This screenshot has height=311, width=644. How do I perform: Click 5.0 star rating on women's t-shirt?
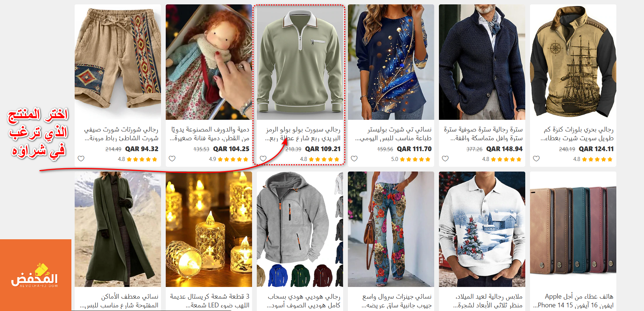point(411,159)
